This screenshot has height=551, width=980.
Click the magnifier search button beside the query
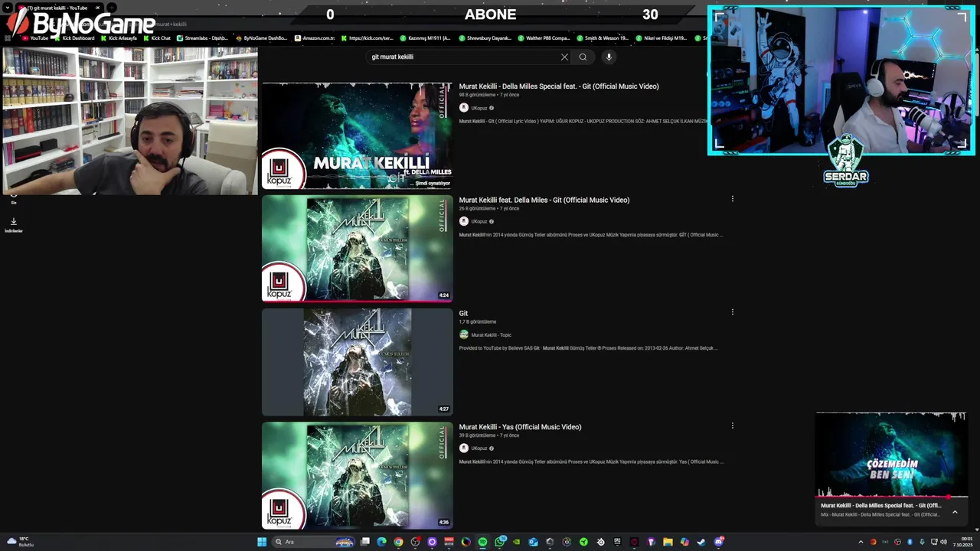(583, 57)
